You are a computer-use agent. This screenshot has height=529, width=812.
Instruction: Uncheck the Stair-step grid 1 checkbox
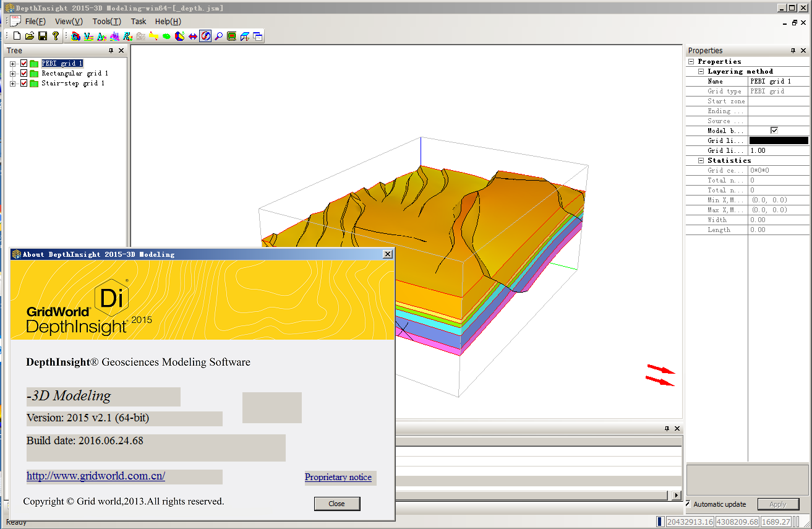pos(24,84)
